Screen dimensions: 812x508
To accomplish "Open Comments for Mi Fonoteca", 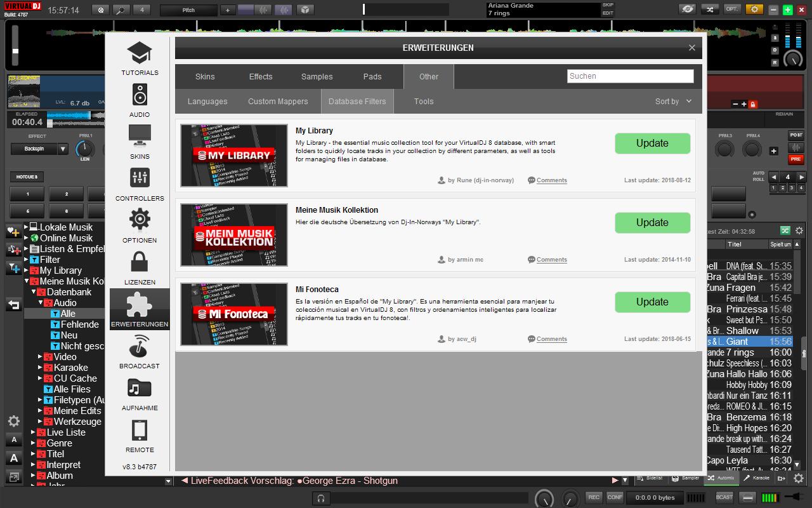I will [x=551, y=339].
